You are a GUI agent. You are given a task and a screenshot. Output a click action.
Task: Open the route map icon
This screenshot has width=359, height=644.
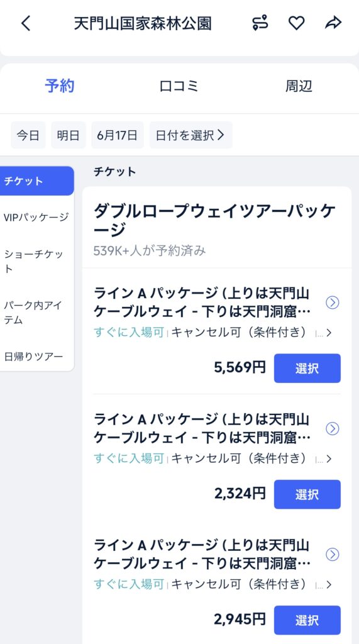(260, 23)
